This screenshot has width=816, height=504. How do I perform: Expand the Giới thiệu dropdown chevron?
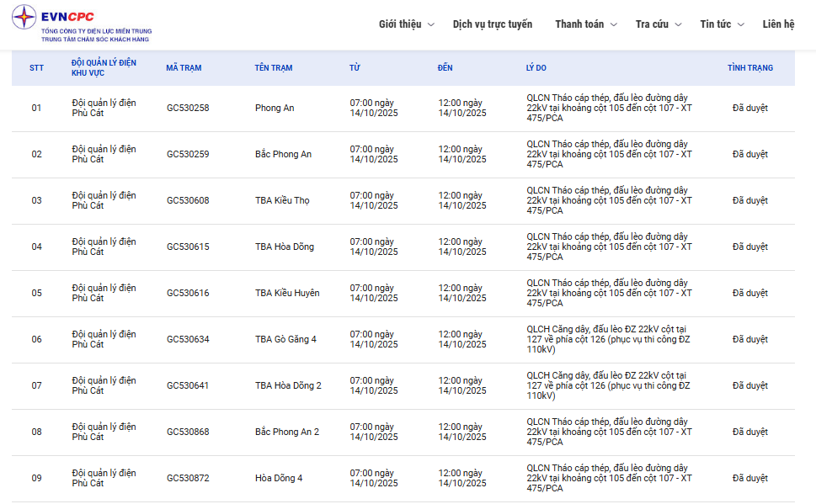431,24
